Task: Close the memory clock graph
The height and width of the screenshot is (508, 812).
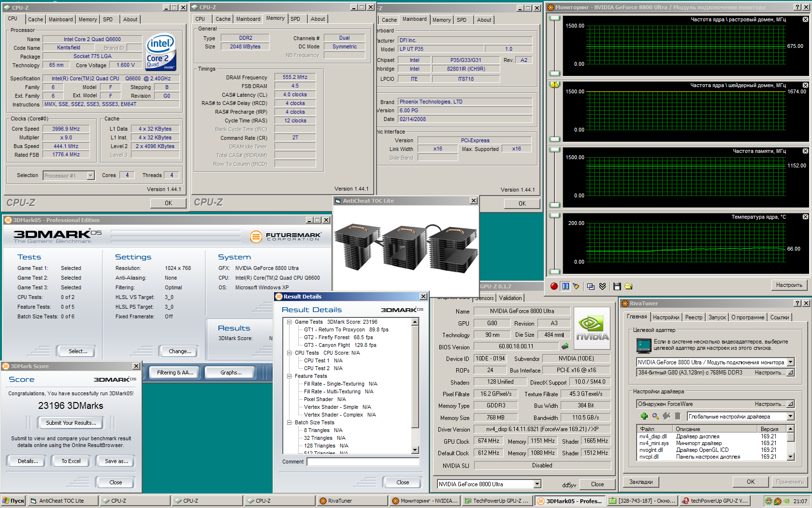Action: (x=805, y=151)
